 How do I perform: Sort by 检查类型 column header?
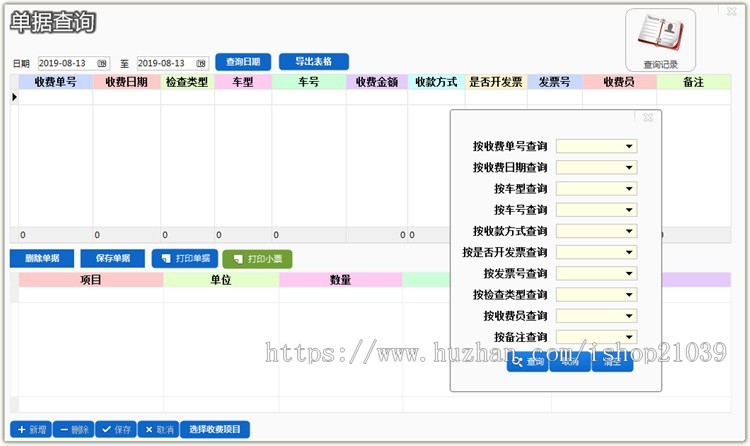pos(188,82)
